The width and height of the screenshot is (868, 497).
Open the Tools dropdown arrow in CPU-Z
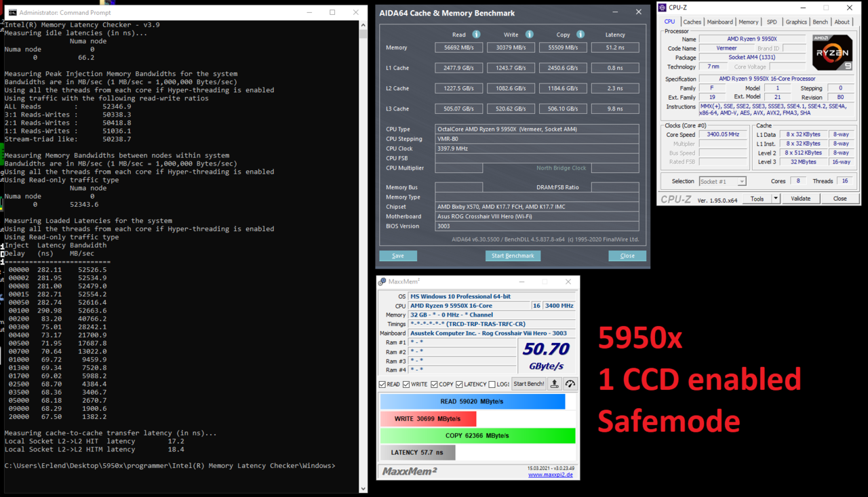pyautogui.click(x=776, y=199)
